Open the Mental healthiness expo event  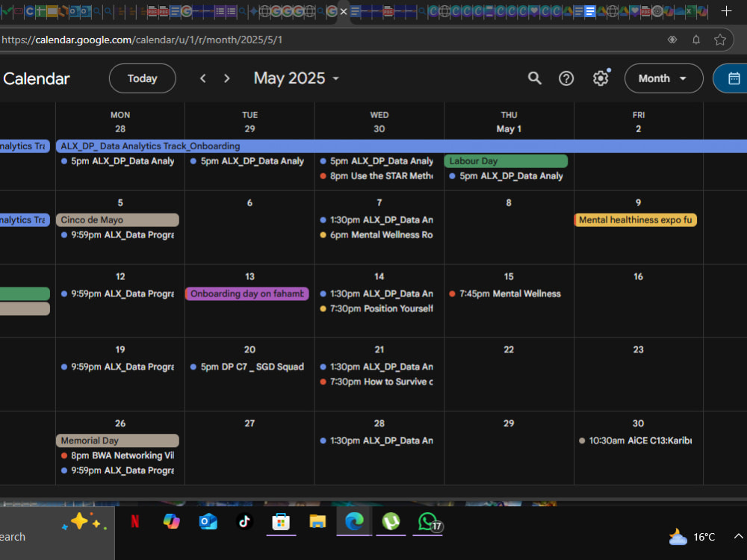(635, 220)
